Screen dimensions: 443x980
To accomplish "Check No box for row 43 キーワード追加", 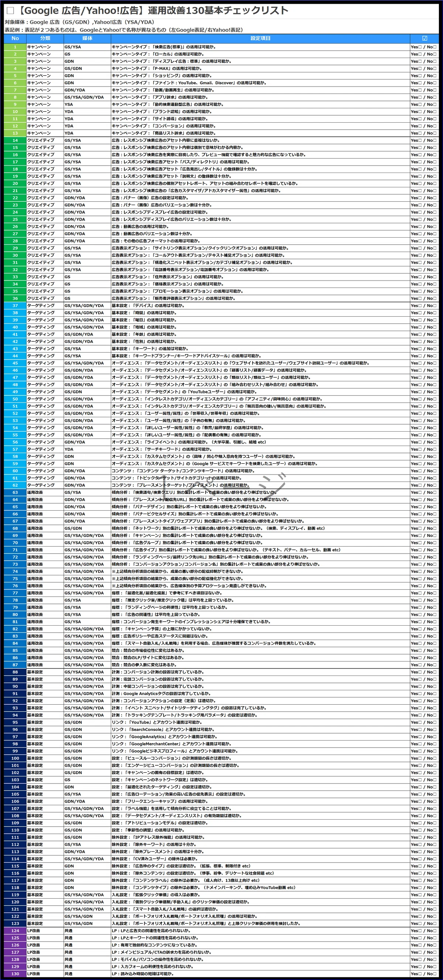I will 435,349.
